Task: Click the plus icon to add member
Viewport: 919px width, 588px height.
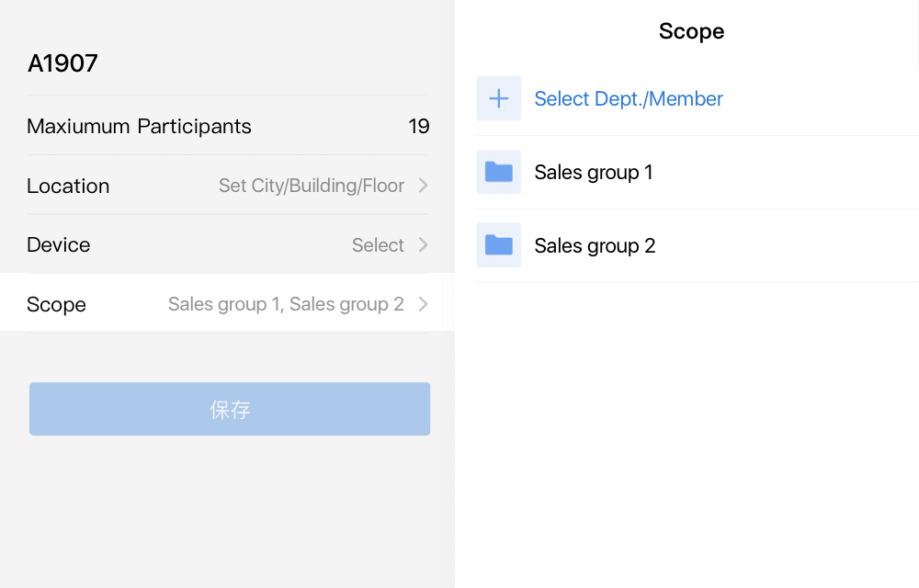Action: [499, 98]
